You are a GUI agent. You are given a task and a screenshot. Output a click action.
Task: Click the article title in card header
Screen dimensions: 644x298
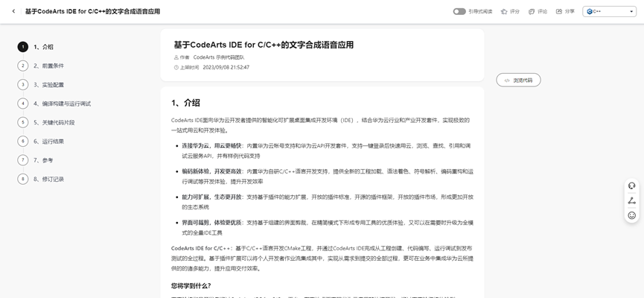264,45
